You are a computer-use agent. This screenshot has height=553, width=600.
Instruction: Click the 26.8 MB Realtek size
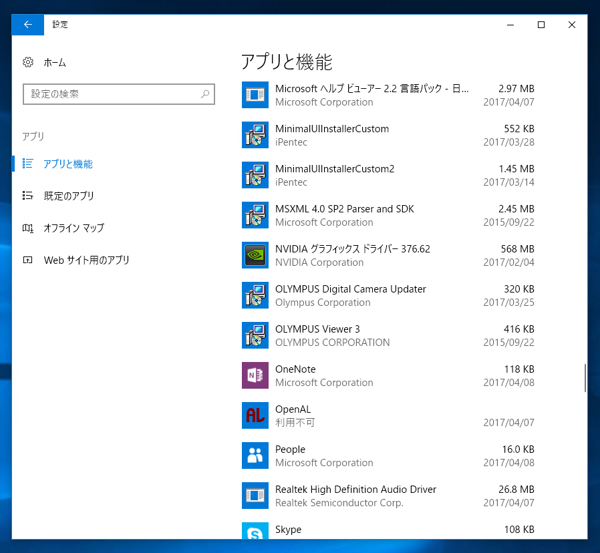click(517, 489)
